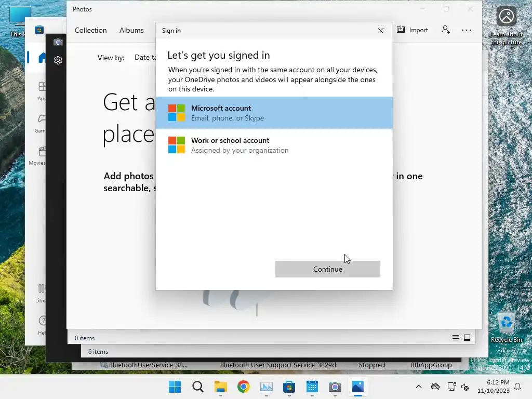Viewport: 532px width, 399px height.
Task: Click the Stopped status text
Action: (x=371, y=365)
